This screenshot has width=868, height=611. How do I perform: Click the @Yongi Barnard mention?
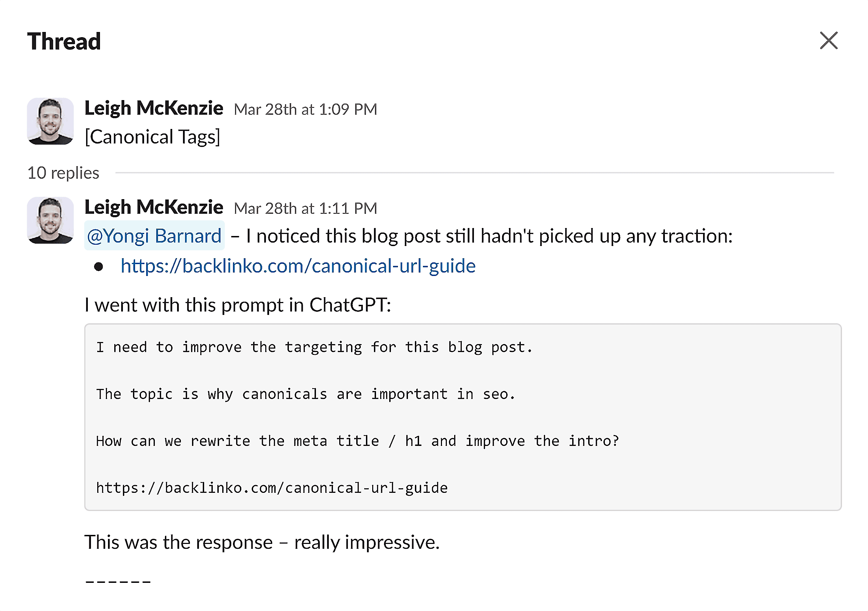[154, 236]
